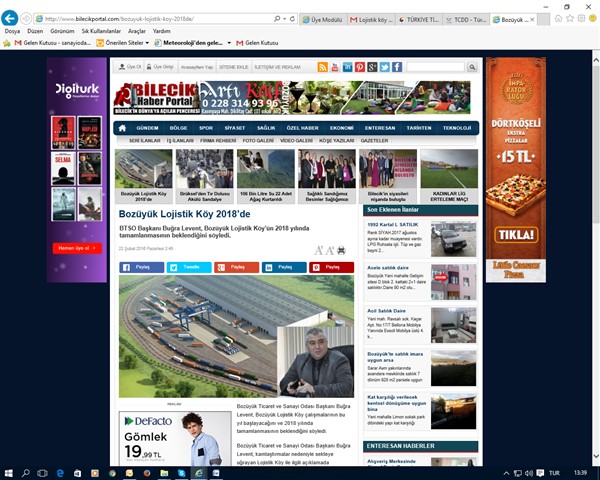Image resolution: width=600 pixels, height=480 pixels.
Task: Open the Araçlar menu
Action: [x=137, y=31]
